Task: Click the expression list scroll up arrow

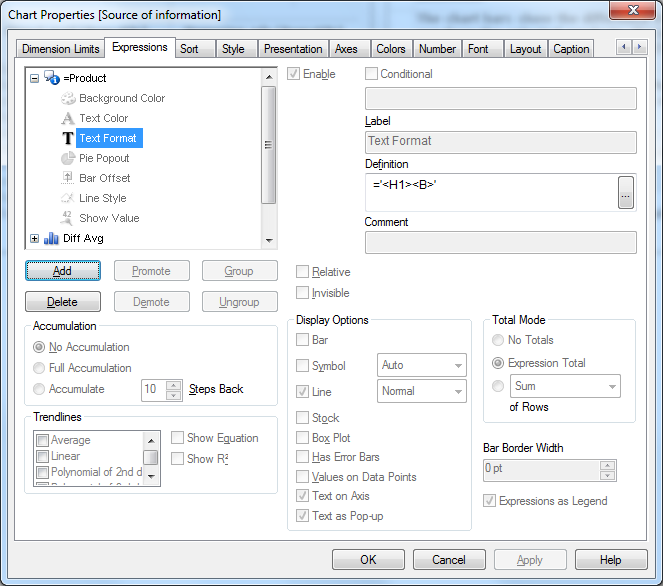Action: pyautogui.click(x=269, y=77)
